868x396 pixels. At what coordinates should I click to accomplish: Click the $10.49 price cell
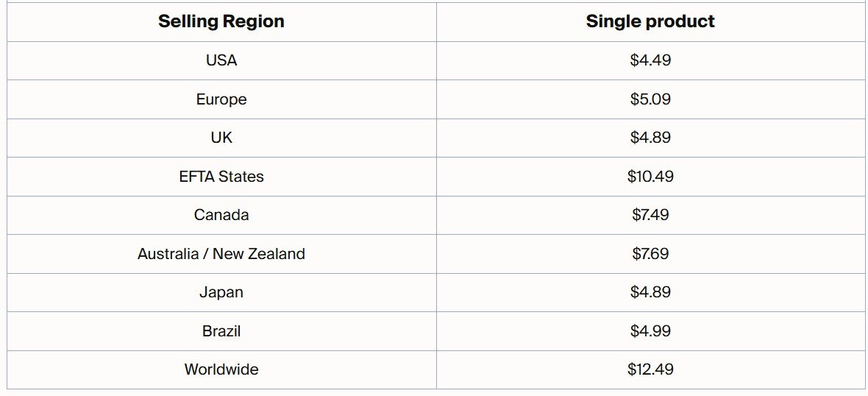click(x=650, y=177)
